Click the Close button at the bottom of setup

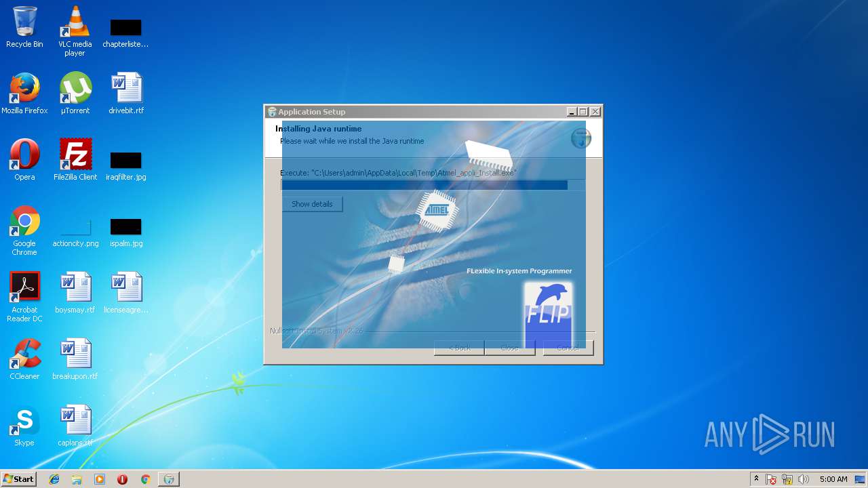pos(510,348)
